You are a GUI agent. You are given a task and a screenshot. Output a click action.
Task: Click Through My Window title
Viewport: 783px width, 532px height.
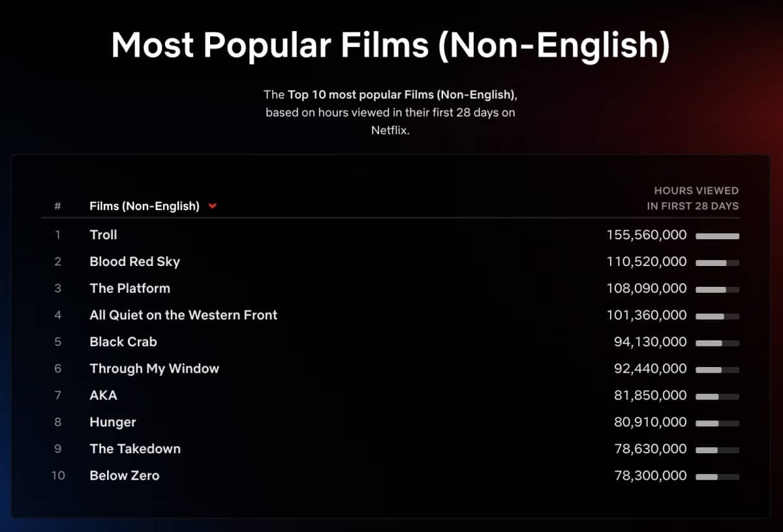[154, 368]
